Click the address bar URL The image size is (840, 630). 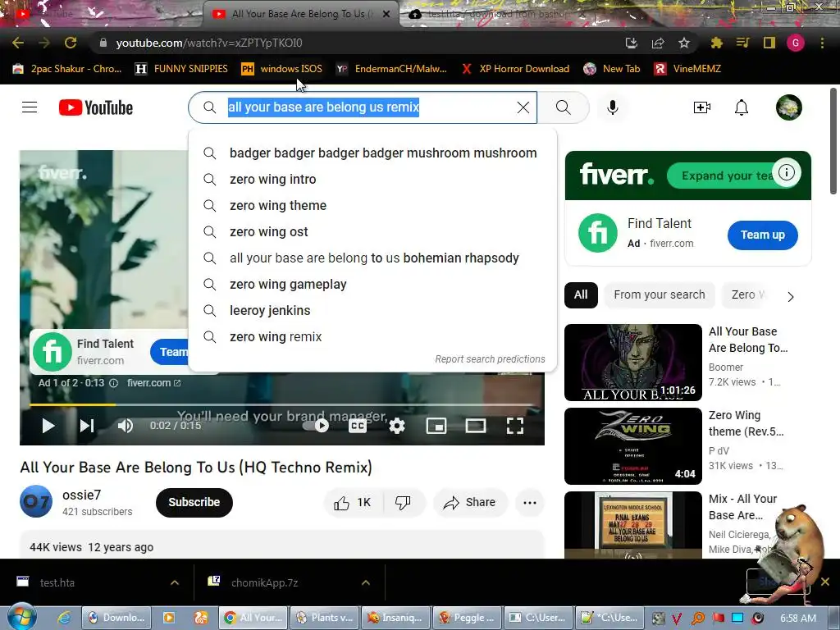coord(209,43)
